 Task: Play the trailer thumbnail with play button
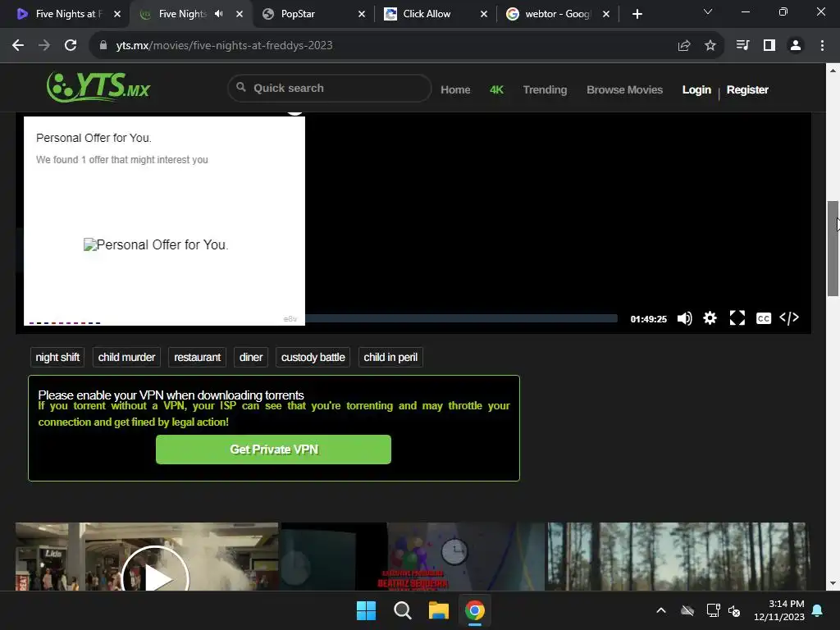[x=155, y=576]
